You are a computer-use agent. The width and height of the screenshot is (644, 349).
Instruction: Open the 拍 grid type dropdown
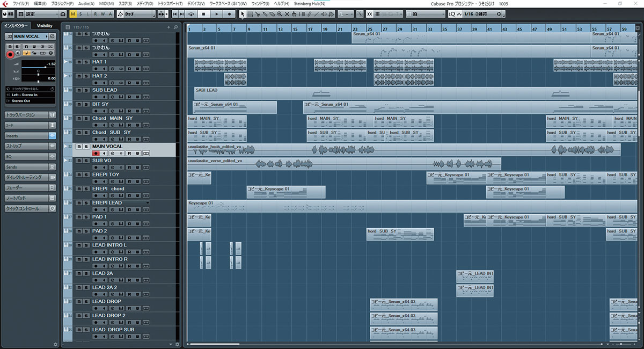426,13
